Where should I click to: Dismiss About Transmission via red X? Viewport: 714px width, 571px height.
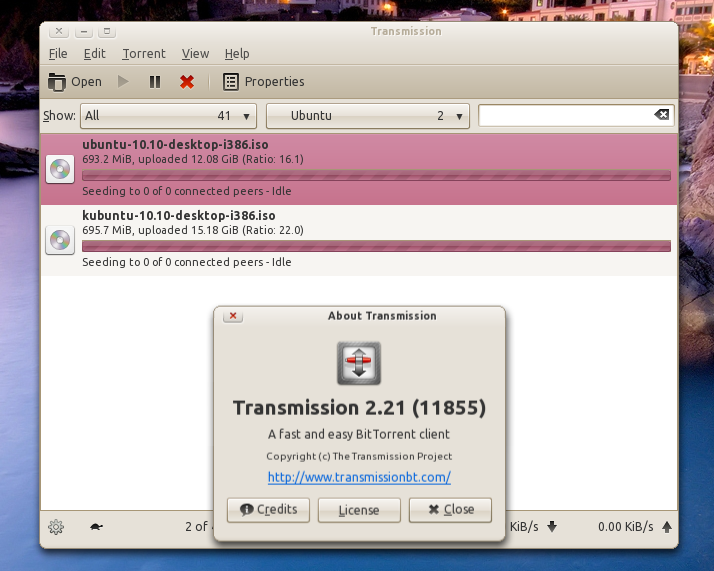(233, 316)
